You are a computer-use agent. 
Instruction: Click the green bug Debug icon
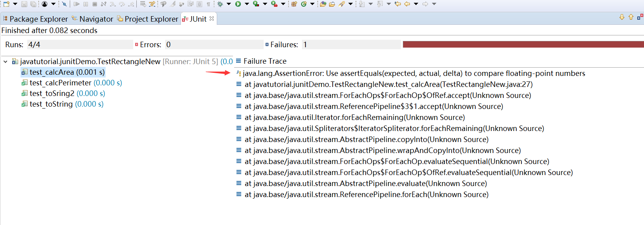tap(220, 4)
